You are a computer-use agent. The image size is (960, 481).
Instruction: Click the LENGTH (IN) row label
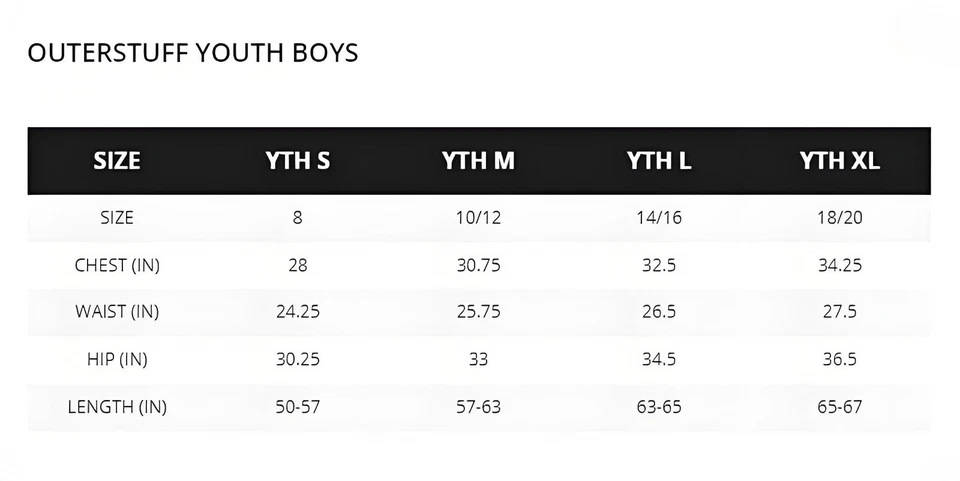tap(117, 406)
